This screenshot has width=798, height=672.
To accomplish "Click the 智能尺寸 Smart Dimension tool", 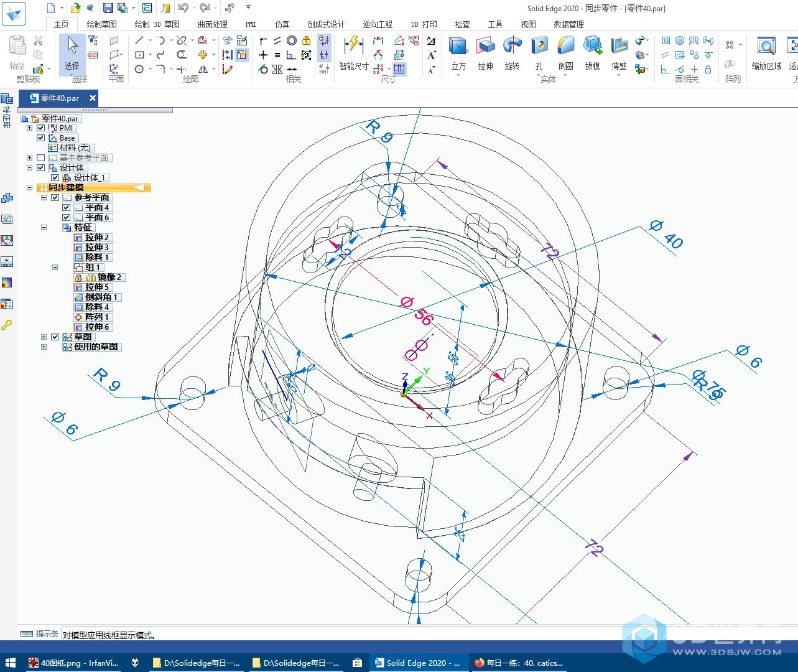I will click(353, 52).
